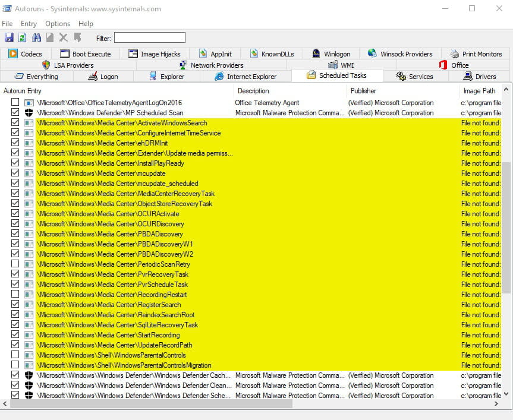The width and height of the screenshot is (513, 420).
Task: Sort by the Publisher column header
Action: point(403,91)
